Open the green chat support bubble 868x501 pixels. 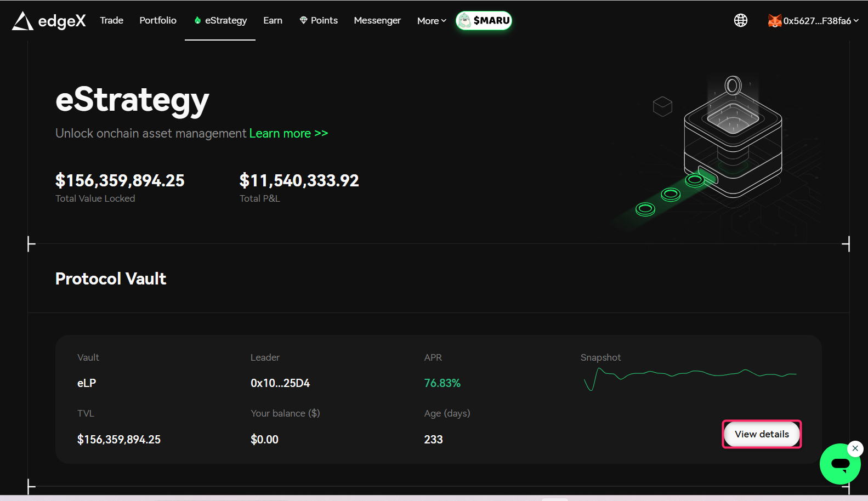click(839, 464)
